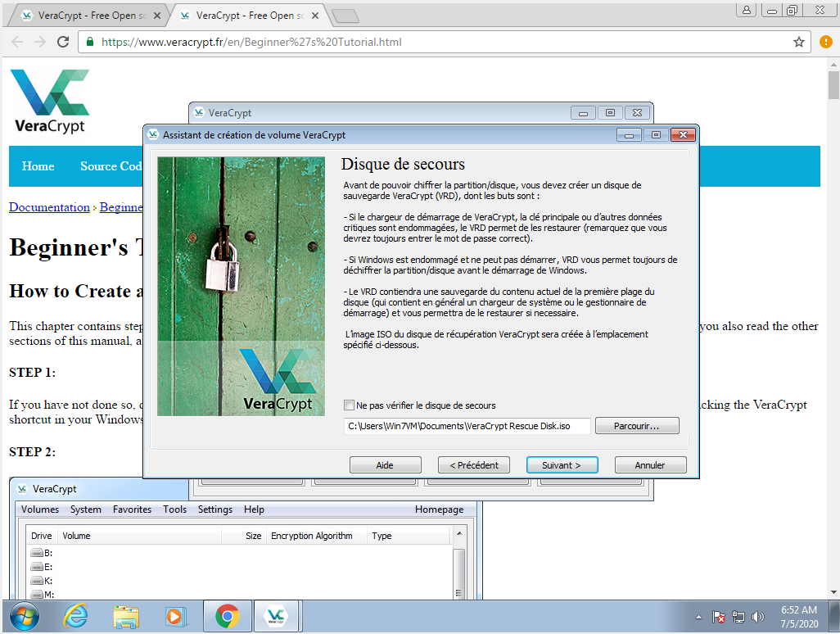This screenshot has height=634, width=840.
Task: Click the rescue disk ISO path field
Action: 467,426
